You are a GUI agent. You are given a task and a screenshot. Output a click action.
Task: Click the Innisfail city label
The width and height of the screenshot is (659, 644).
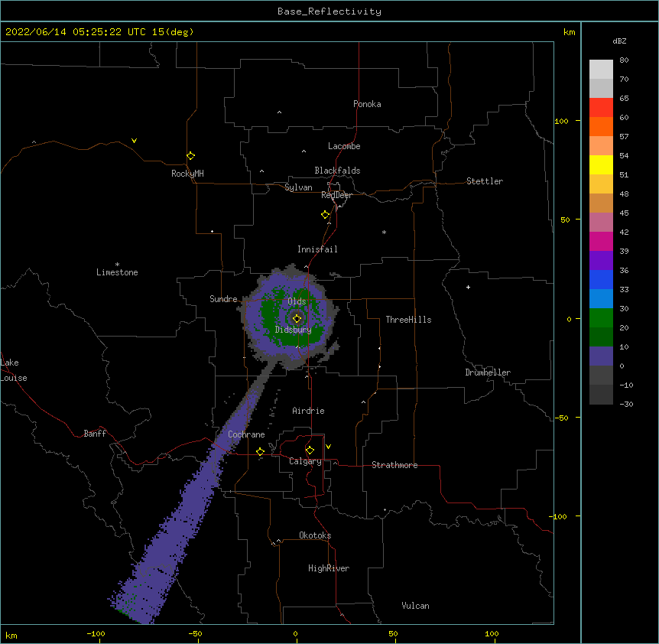[x=317, y=249]
